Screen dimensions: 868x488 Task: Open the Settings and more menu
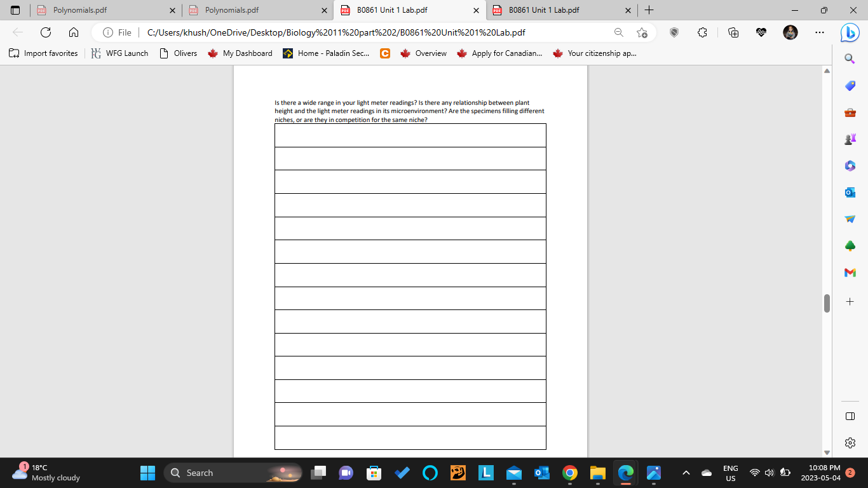[x=819, y=32]
